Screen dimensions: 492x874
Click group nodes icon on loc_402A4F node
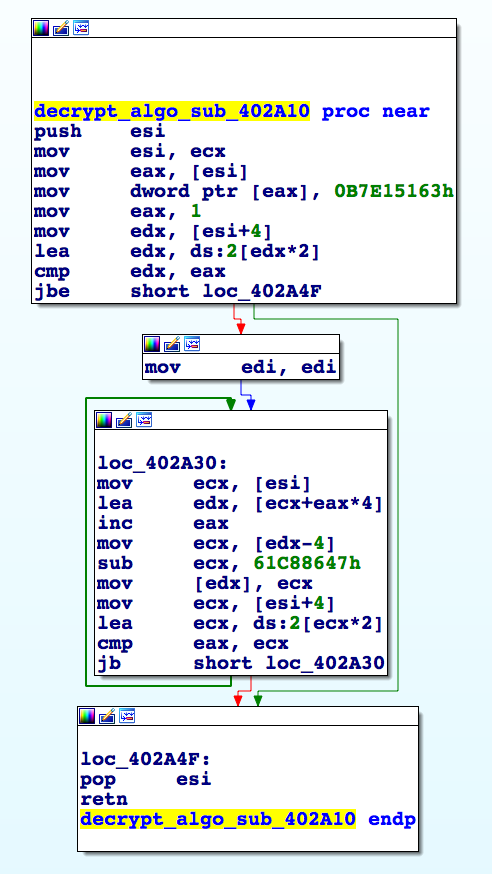[128, 716]
